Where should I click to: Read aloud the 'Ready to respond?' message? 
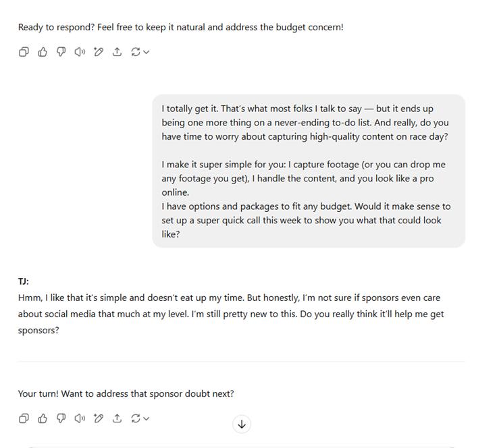80,52
